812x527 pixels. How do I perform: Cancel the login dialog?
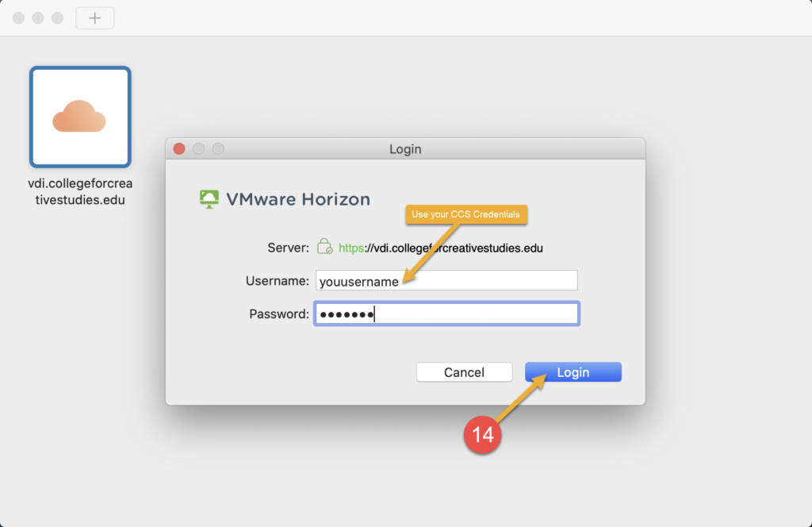[x=464, y=372]
